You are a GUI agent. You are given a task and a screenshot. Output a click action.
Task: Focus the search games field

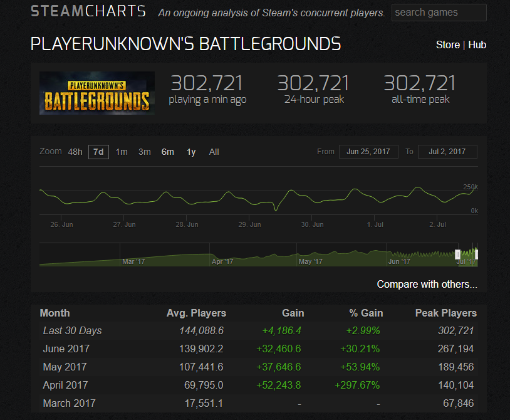pyautogui.click(x=439, y=13)
